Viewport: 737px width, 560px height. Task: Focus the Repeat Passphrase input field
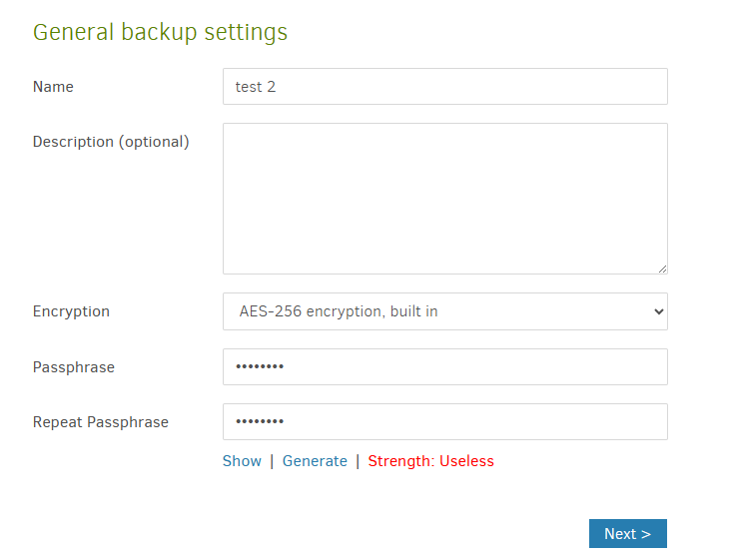[x=444, y=422]
